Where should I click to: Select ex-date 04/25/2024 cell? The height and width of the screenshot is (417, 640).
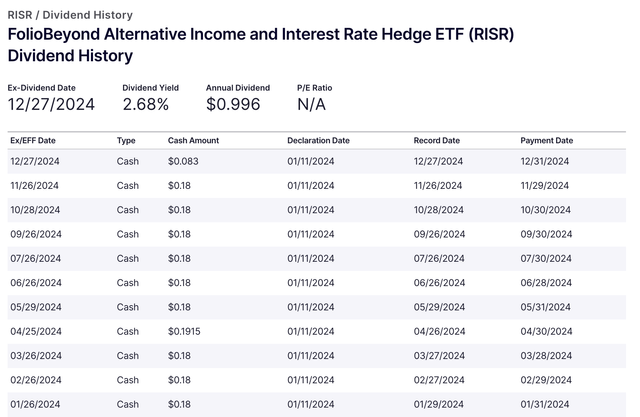(36, 331)
